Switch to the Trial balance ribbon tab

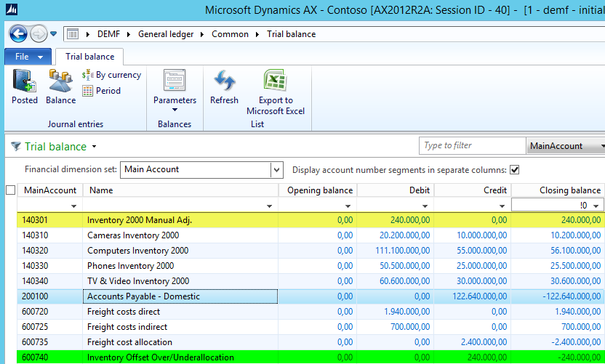[x=89, y=57]
